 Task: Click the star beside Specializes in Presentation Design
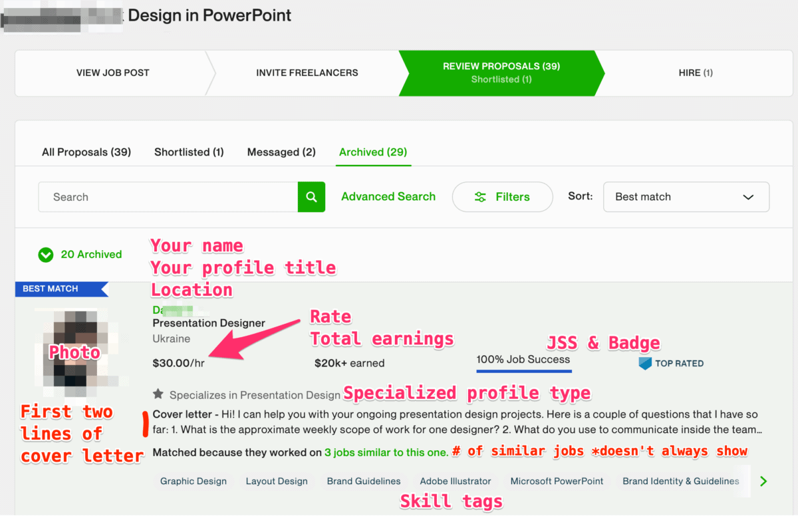(157, 394)
